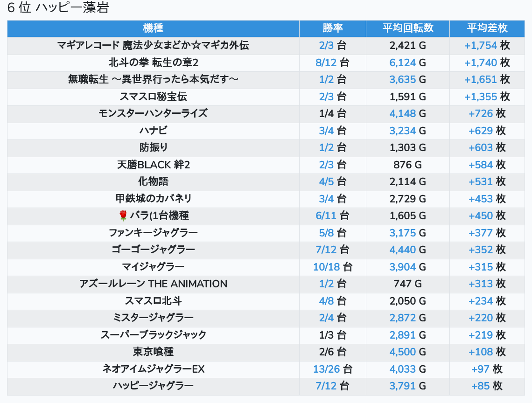This screenshot has height=403, width=532.
Task: Open the +1,754 average difference link
Action: [480, 45]
